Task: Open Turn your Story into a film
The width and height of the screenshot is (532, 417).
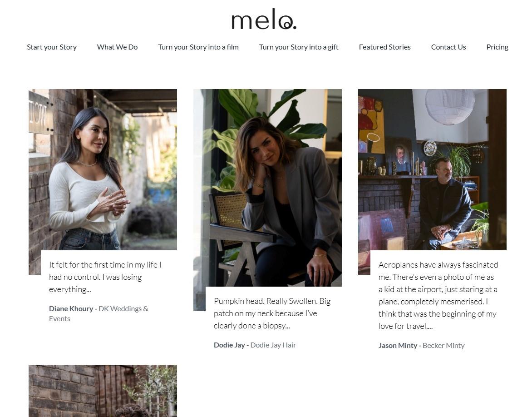Action: point(198,47)
